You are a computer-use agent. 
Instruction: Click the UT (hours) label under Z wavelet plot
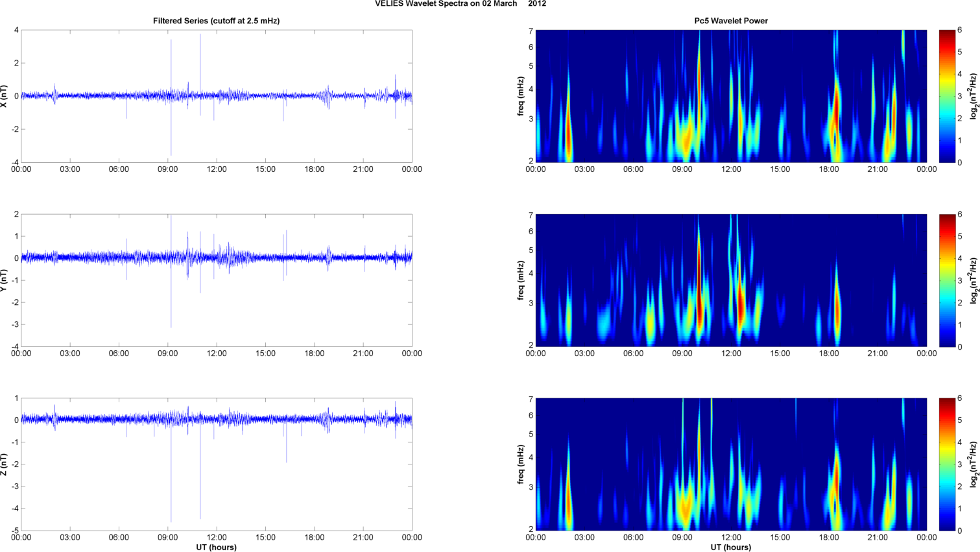click(x=731, y=547)
